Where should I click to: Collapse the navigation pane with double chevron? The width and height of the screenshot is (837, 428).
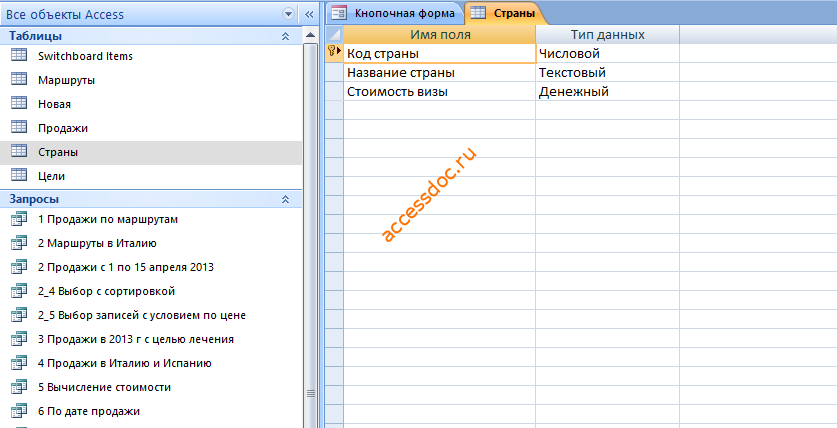[309, 14]
